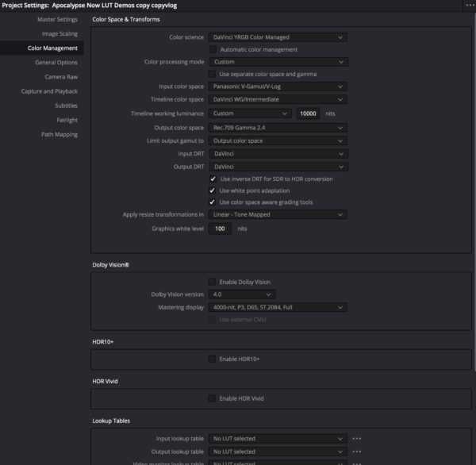Toggle Use white point adaptation

[x=213, y=190]
